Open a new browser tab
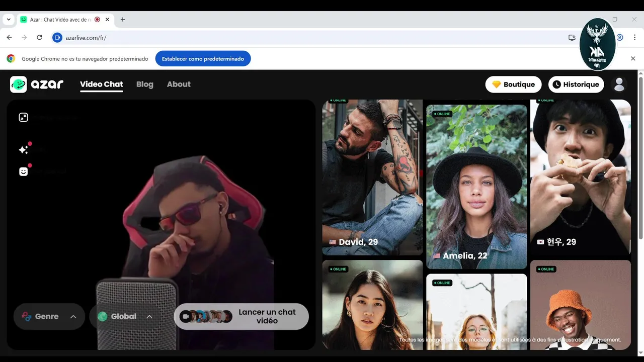The width and height of the screenshot is (644, 362). (x=123, y=20)
